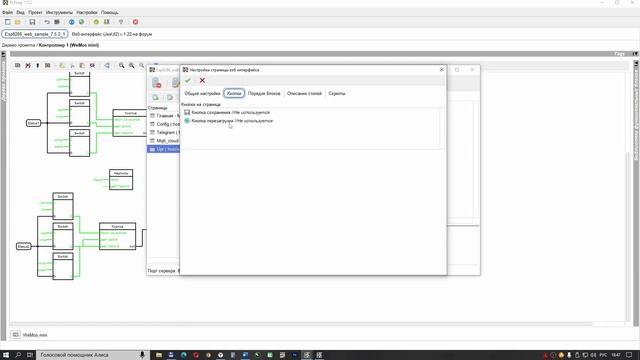Close the Настройки страницы веб интерфейса dialog
This screenshot has height=360, width=640.
[x=441, y=70]
